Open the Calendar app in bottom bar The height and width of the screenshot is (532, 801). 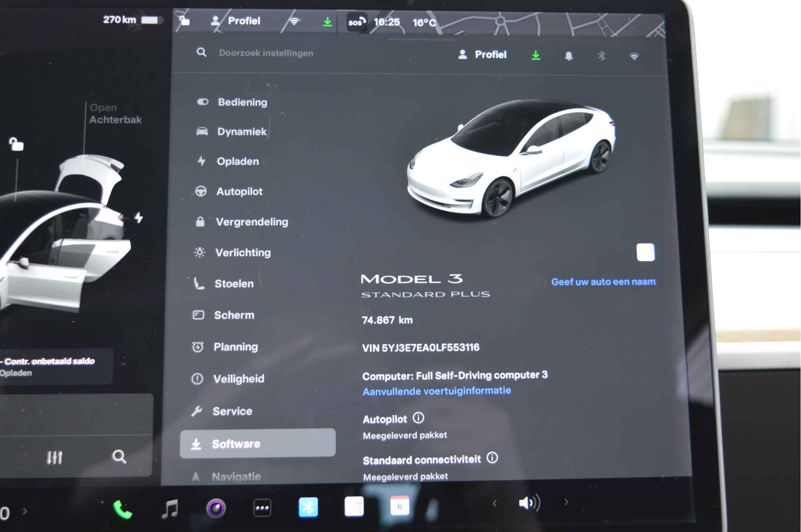[x=400, y=506]
